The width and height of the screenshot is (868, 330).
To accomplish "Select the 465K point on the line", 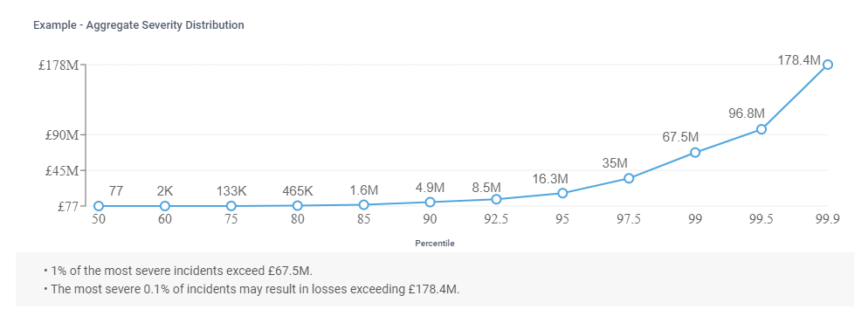I will click(x=297, y=205).
